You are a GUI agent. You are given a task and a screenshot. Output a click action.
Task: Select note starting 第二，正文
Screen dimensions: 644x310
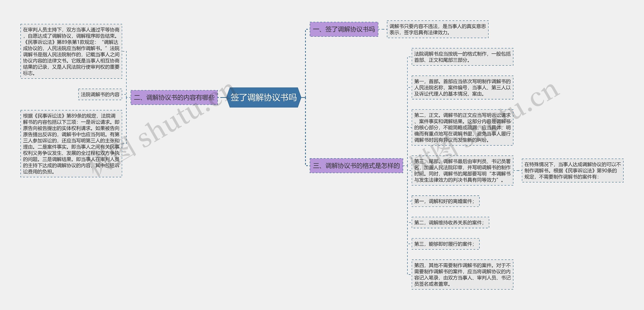[x=462, y=128]
